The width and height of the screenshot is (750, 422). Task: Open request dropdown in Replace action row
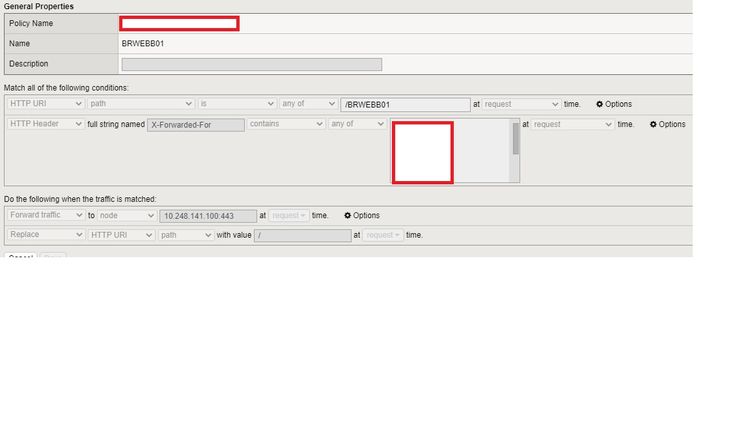pos(383,235)
